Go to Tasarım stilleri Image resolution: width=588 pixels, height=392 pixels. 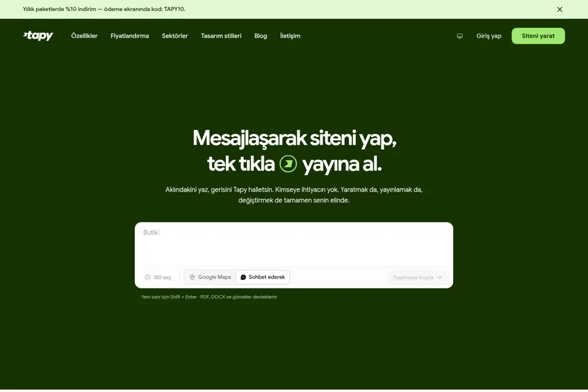point(221,36)
